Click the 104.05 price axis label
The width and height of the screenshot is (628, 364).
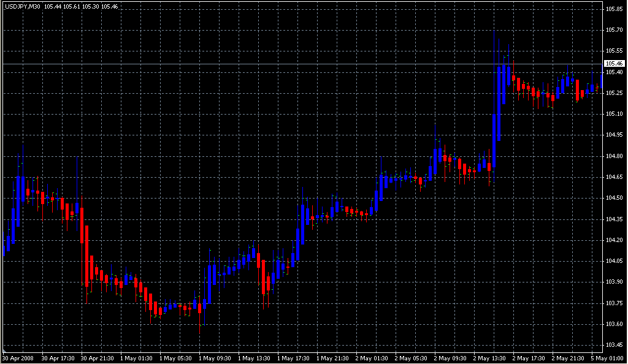(615, 261)
